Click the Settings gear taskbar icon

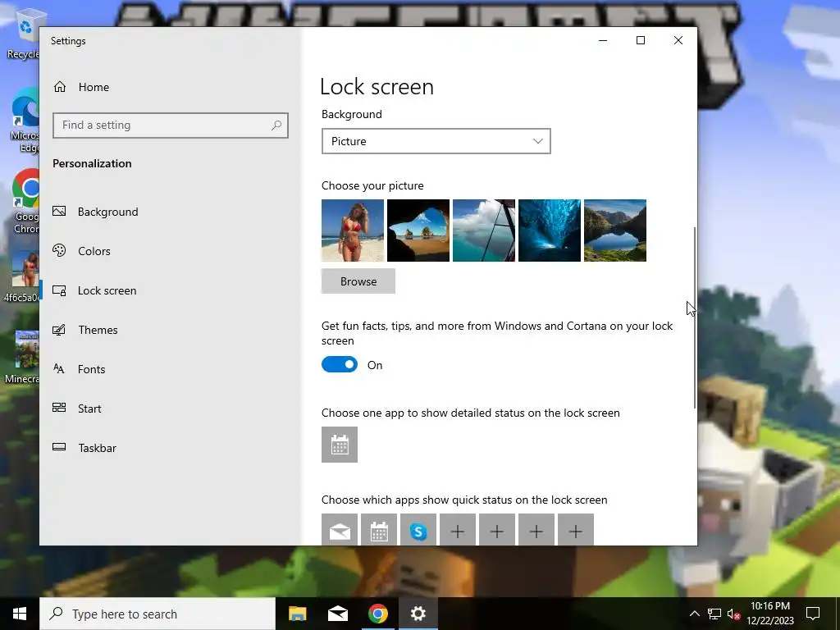418,614
